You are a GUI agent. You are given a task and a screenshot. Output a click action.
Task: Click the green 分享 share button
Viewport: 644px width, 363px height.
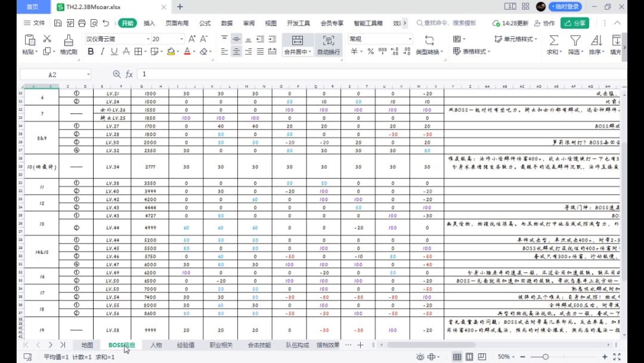(575, 23)
